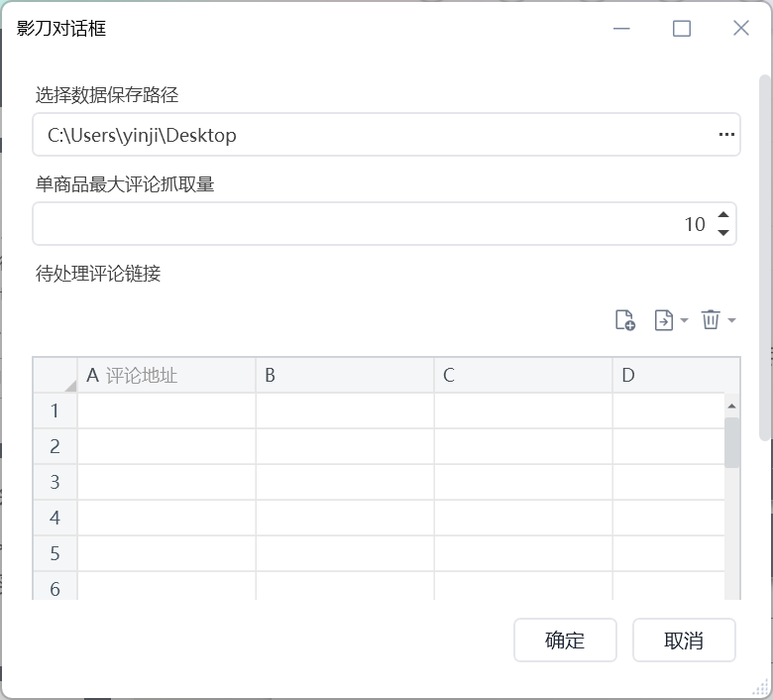Select row 2 header in table
The width and height of the screenshot is (773, 700).
[x=55, y=446]
